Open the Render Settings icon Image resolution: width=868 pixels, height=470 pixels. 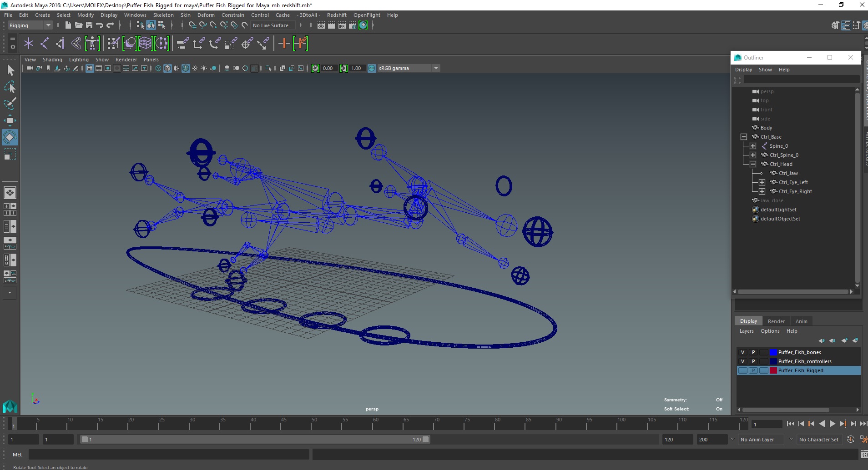coord(353,25)
